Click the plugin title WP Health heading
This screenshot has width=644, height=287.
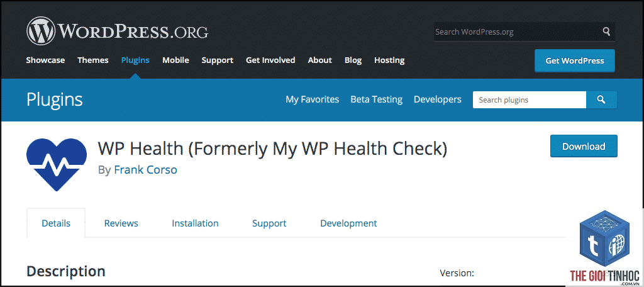tap(272, 149)
